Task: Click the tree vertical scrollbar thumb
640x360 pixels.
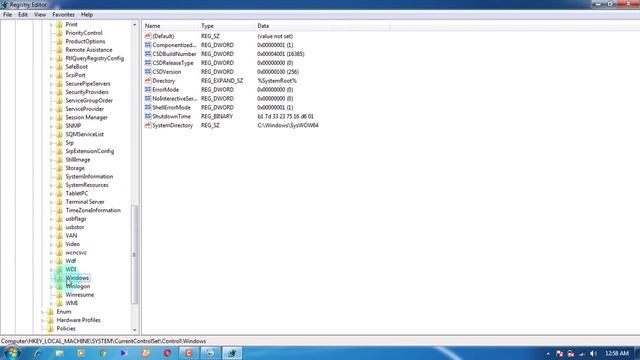Action: (134, 255)
